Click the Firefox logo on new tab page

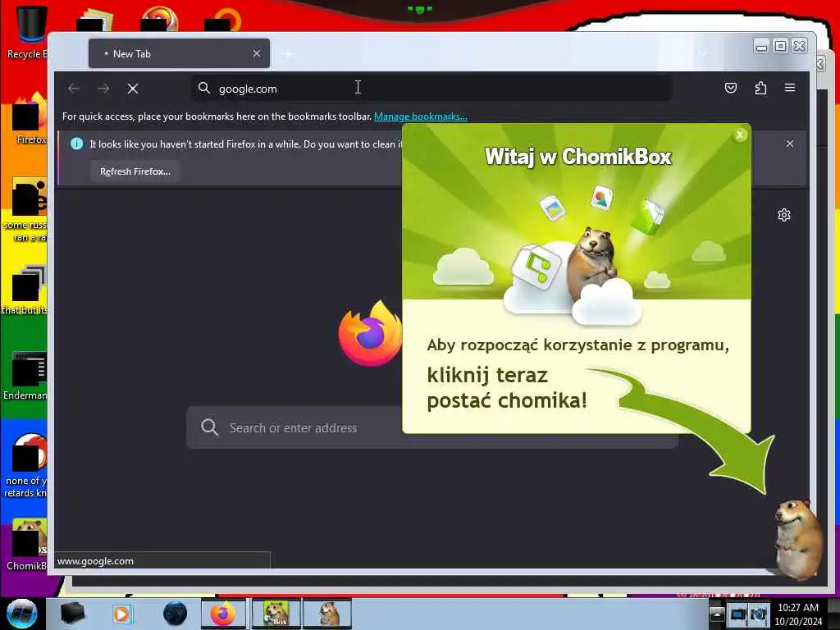[x=370, y=334]
